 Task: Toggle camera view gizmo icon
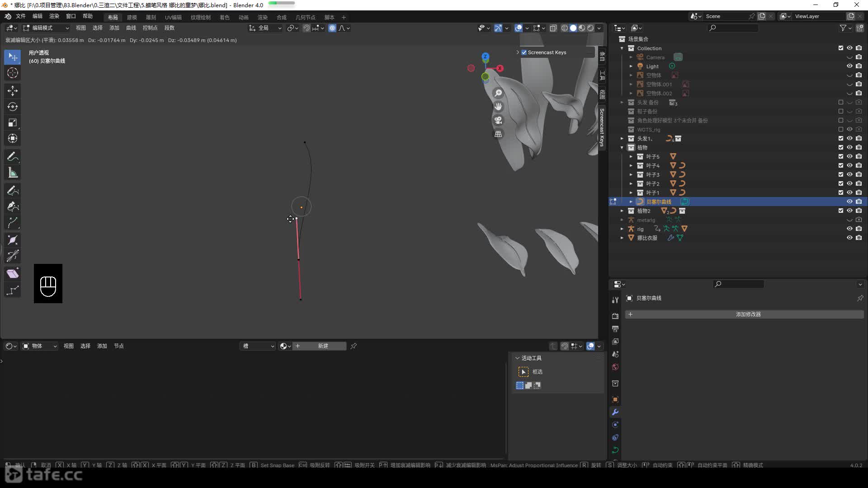click(498, 120)
